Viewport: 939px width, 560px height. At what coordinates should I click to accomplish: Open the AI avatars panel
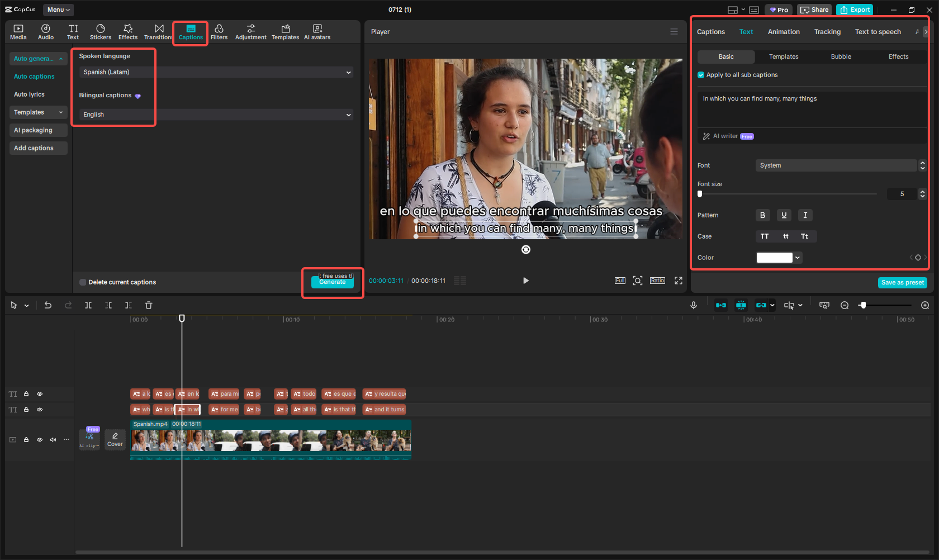tap(317, 32)
